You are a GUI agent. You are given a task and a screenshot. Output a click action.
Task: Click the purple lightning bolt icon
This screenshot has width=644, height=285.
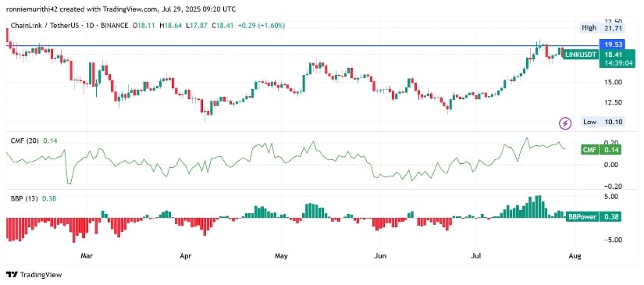(566, 123)
